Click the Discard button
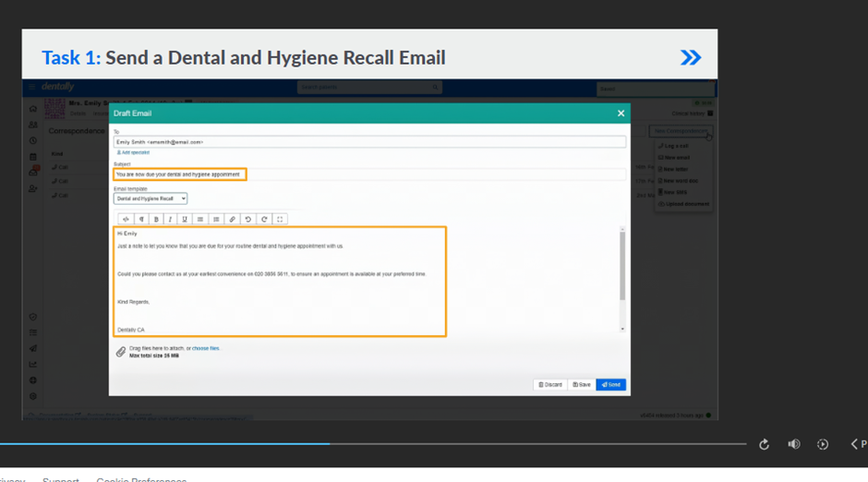Viewport: 868px width, 482px height. (x=549, y=385)
